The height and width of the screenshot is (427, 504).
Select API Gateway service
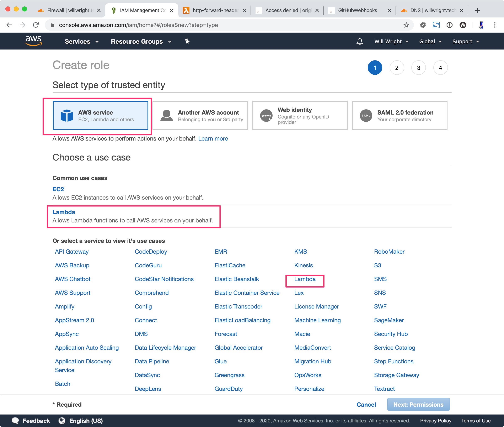[x=72, y=252]
